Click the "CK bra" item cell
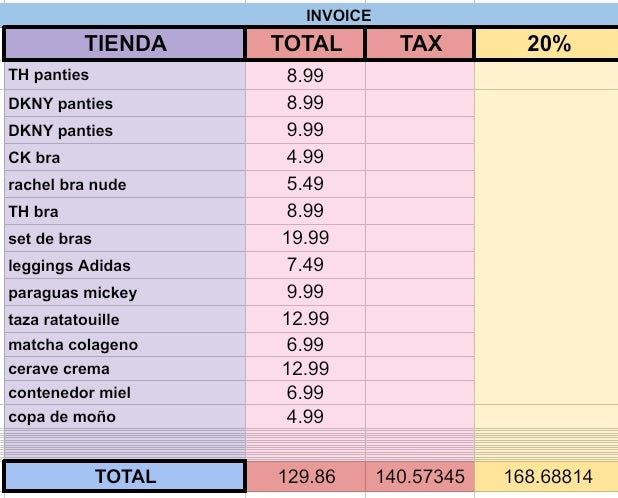Viewport: 618px width, 498px height. (x=125, y=157)
